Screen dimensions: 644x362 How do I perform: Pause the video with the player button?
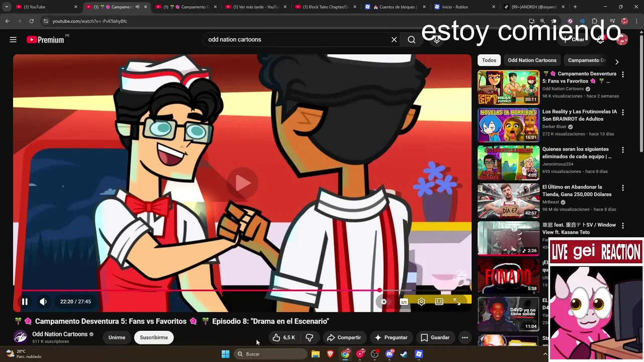tap(25, 302)
